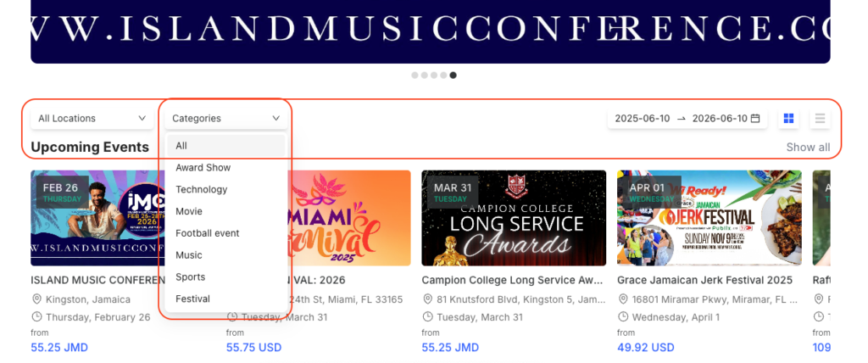The image size is (868, 363).
Task: Switch to list view layout
Action: click(820, 119)
